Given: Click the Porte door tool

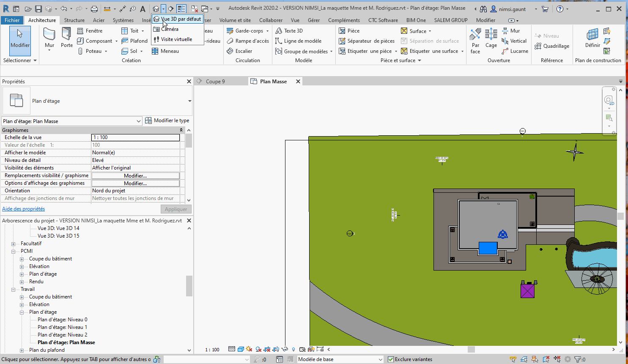Looking at the screenshot, I should pos(66,38).
